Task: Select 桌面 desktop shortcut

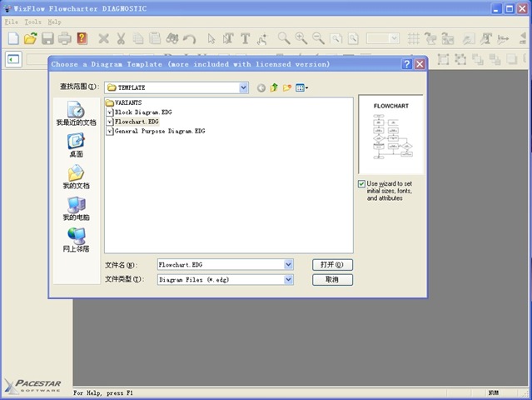Action: pos(76,145)
